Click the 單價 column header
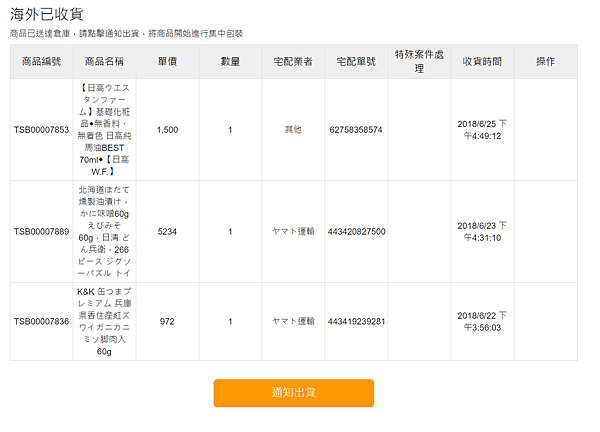The width and height of the screenshot is (600, 432). (x=168, y=62)
